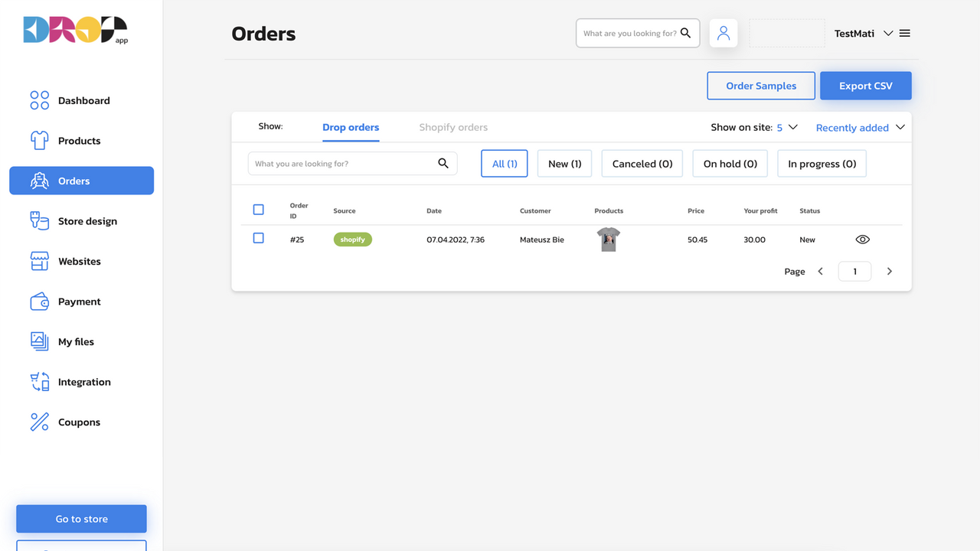Switch to the Shopify orders tab

pyautogui.click(x=453, y=127)
